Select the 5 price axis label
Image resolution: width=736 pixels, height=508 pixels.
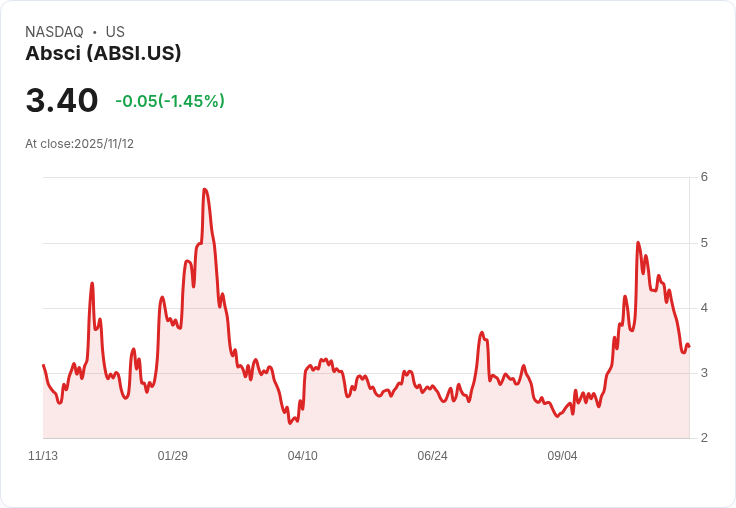(704, 243)
